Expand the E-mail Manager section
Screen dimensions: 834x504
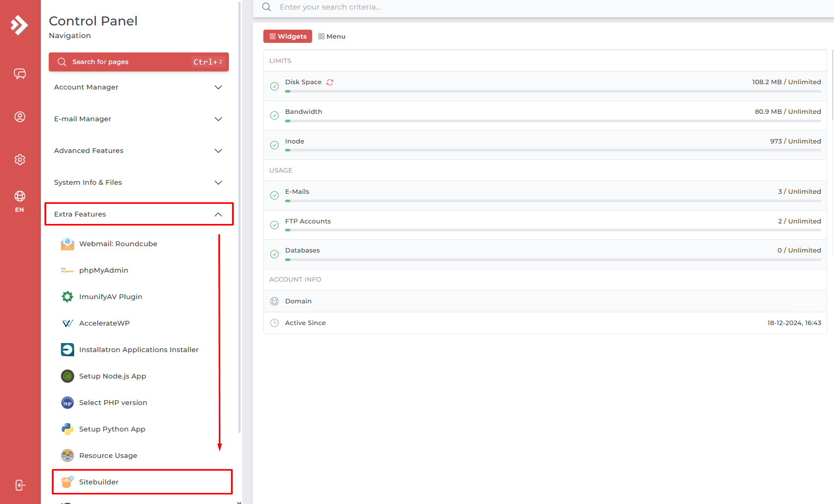click(138, 119)
